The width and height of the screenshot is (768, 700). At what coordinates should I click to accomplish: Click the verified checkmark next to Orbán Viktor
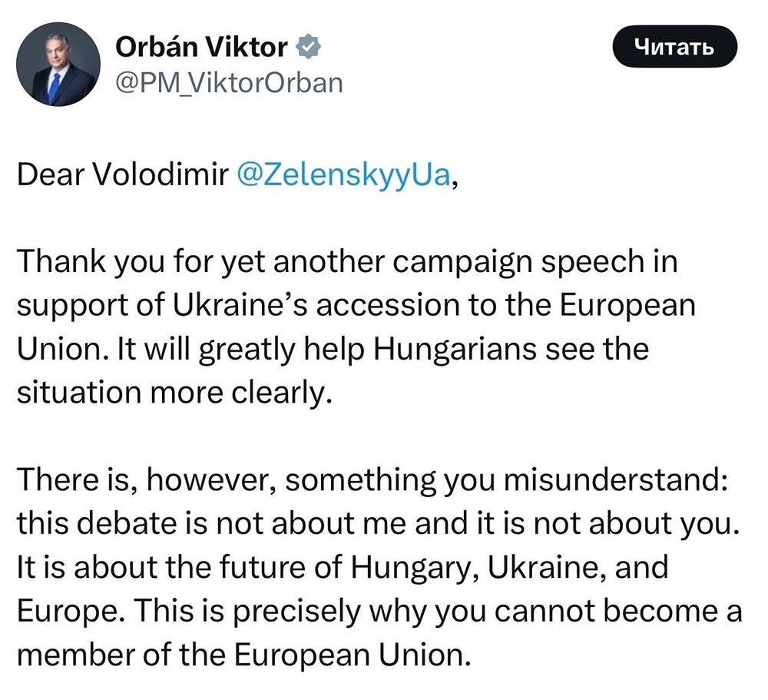coord(309,46)
